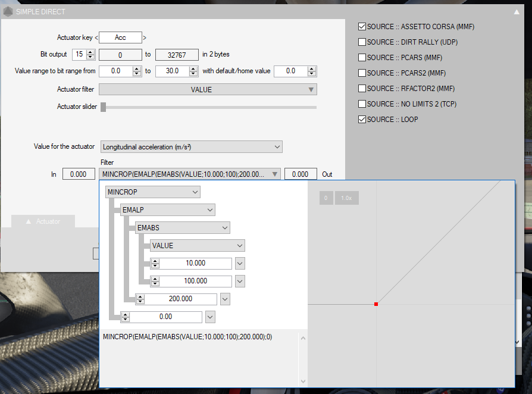Screen dimensions: 532x394
Task: Click the formula text scroll-up arrow
Action: pos(303,338)
